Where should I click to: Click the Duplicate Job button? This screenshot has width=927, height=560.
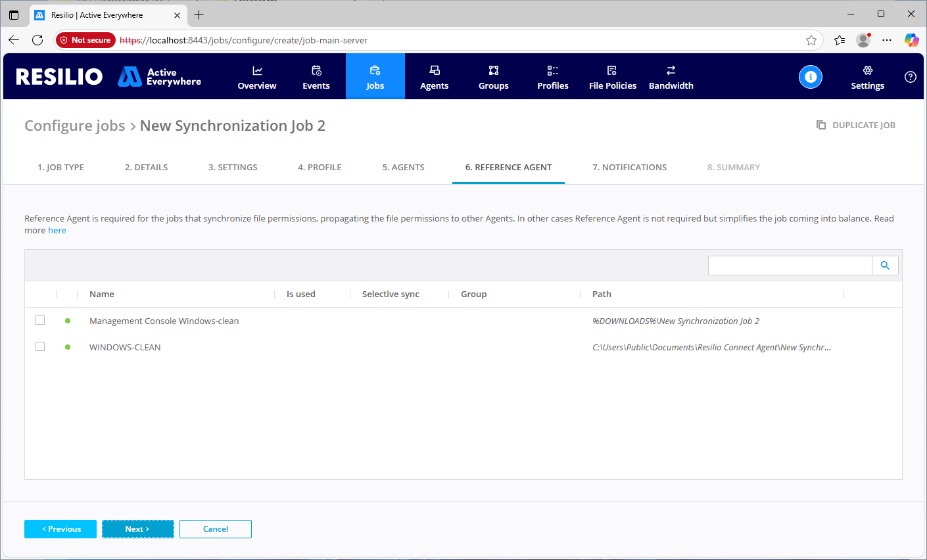856,126
